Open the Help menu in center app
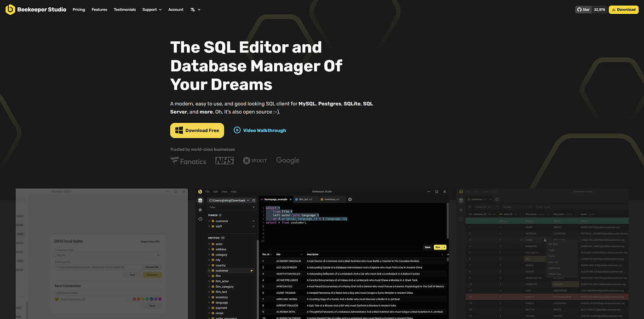This screenshot has width=644, height=319. tap(234, 191)
